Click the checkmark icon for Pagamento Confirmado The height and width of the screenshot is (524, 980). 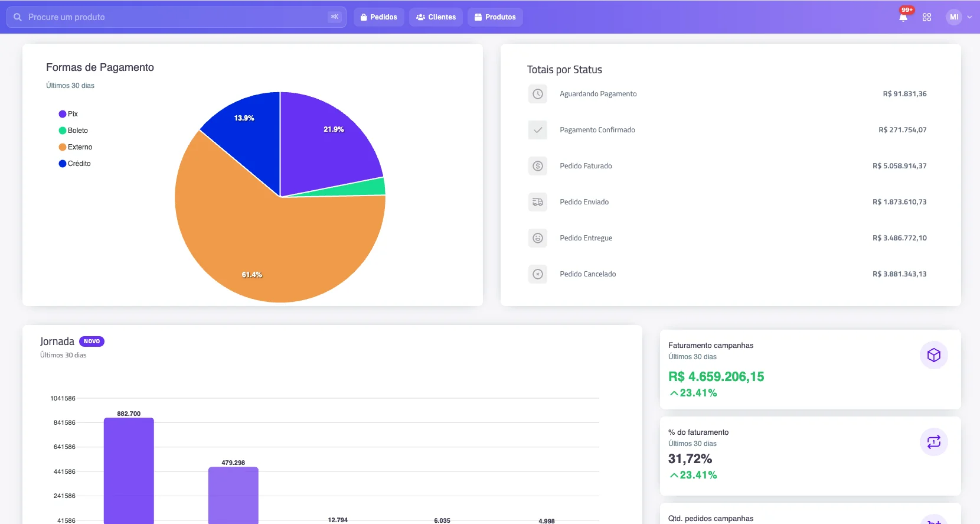pos(538,130)
